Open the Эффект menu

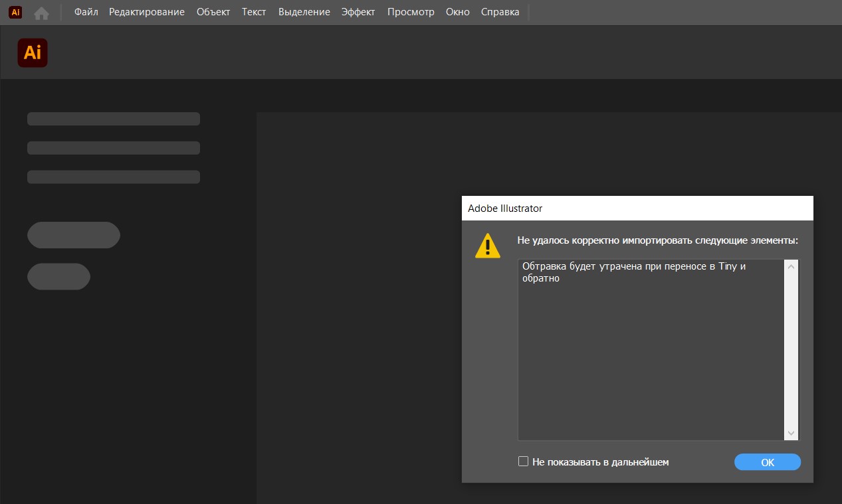pos(358,12)
